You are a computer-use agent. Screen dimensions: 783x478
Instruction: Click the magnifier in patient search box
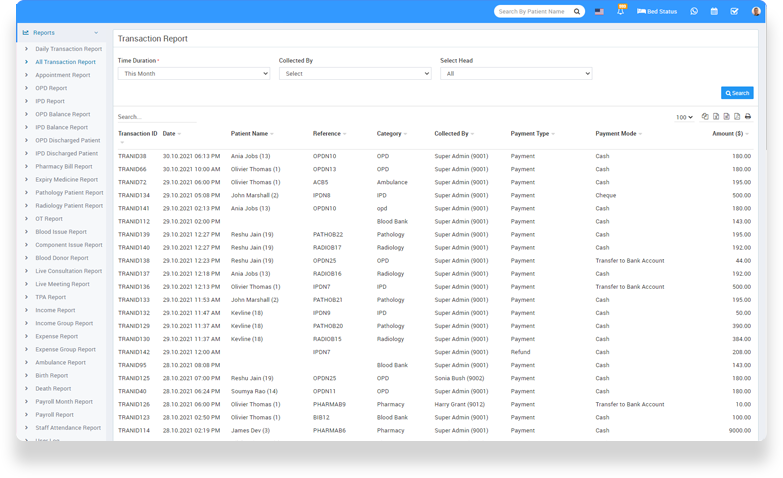click(577, 12)
